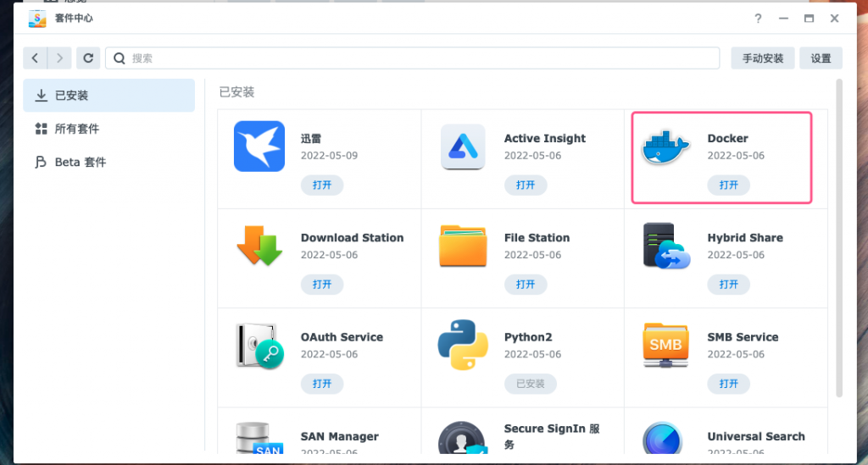Image resolution: width=868 pixels, height=465 pixels.
Task: Click the Hybrid Share icon
Action: tap(666, 246)
